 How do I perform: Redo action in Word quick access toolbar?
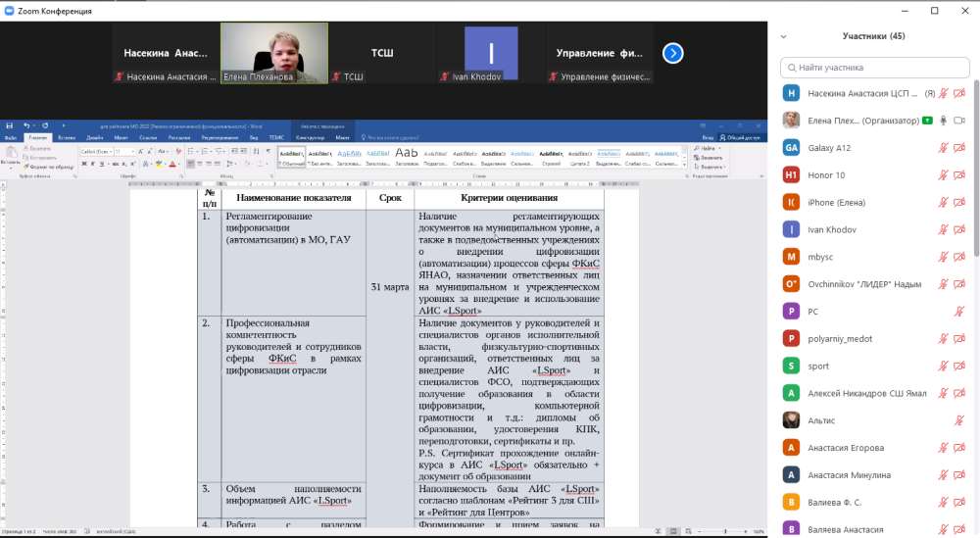tap(45, 125)
